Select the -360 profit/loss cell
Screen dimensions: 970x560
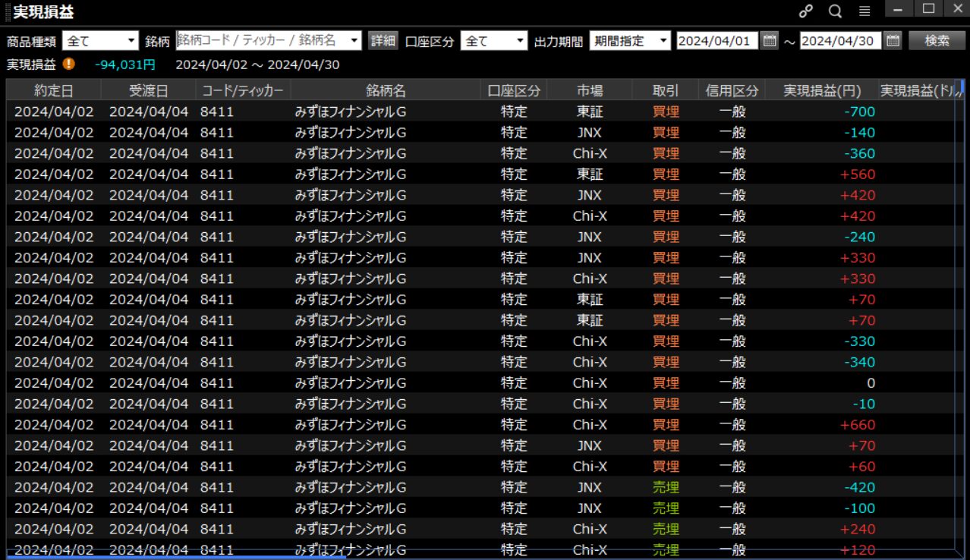point(859,153)
